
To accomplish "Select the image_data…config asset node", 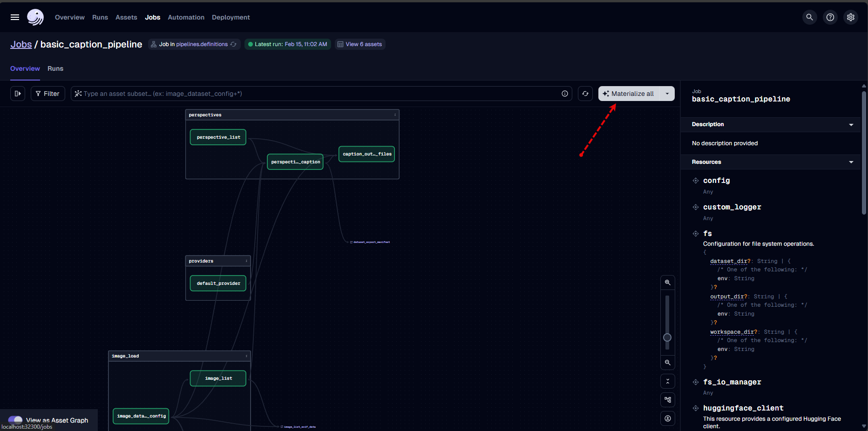I will coord(141,416).
